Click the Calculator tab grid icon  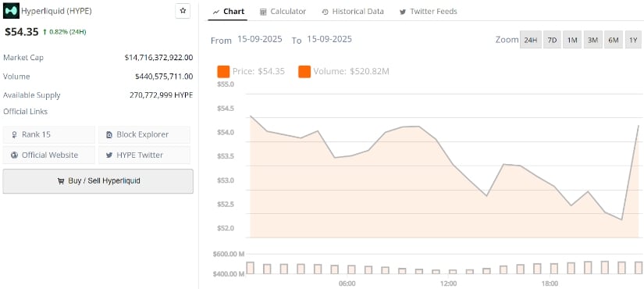[x=263, y=12]
